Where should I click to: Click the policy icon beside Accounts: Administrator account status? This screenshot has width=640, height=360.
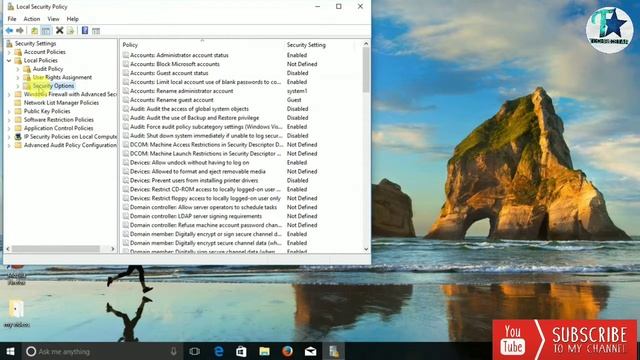point(126,55)
